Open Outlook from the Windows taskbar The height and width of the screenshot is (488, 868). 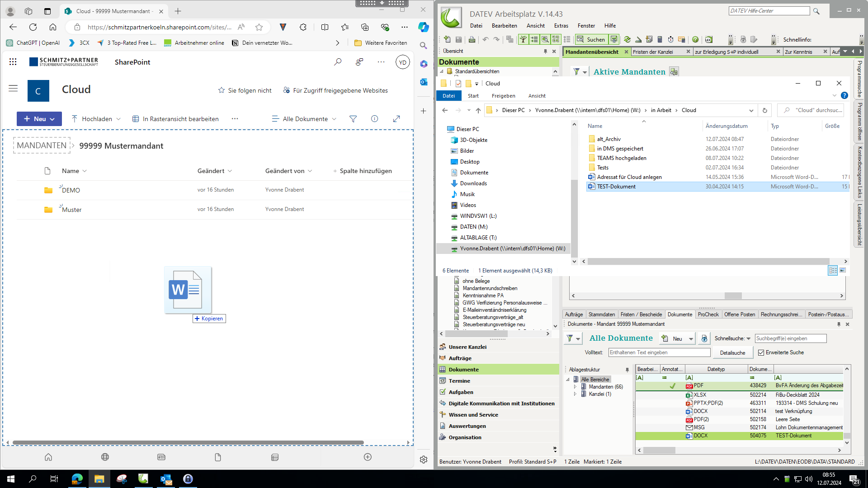tap(166, 479)
